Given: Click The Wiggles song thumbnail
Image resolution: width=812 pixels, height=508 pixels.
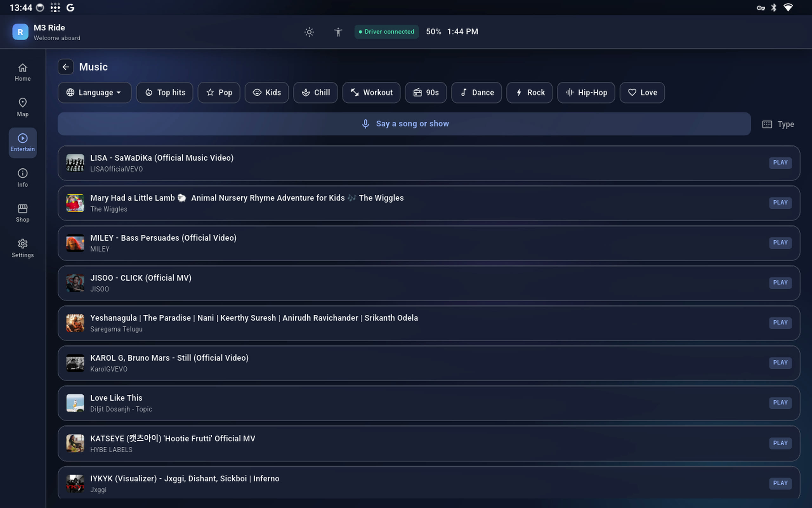Looking at the screenshot, I should pos(75,203).
